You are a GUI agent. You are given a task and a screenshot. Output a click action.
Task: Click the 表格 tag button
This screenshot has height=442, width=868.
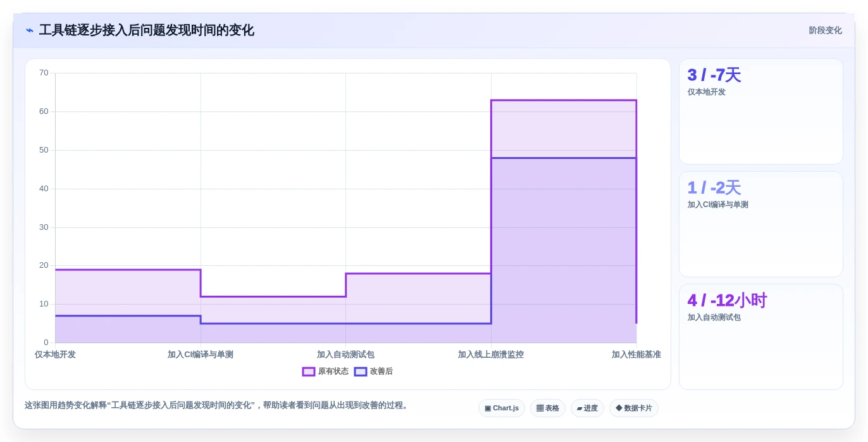click(x=548, y=408)
